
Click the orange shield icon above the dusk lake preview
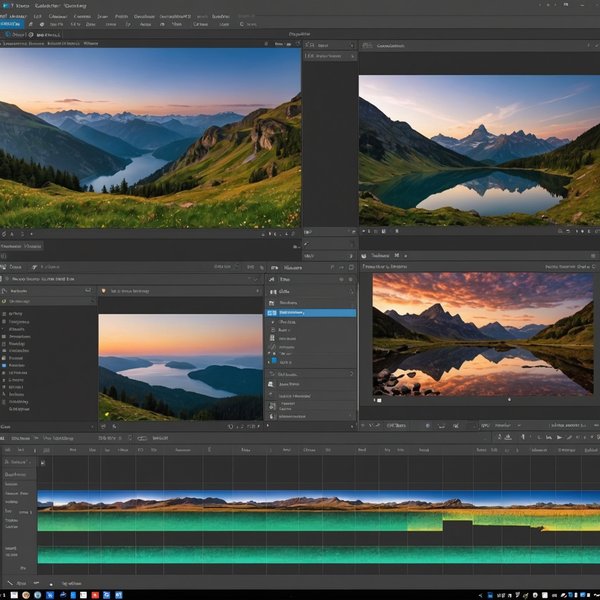tap(103, 291)
